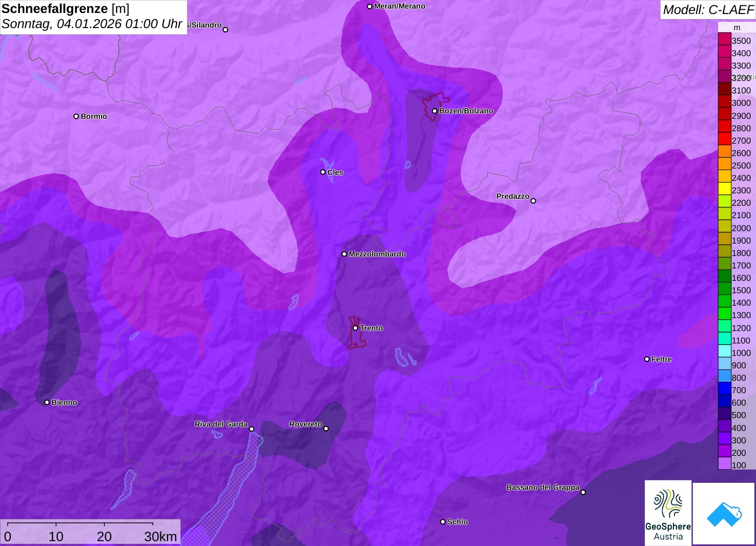Click the 200 legend value
This screenshot has height=546, width=756.
tap(739, 453)
